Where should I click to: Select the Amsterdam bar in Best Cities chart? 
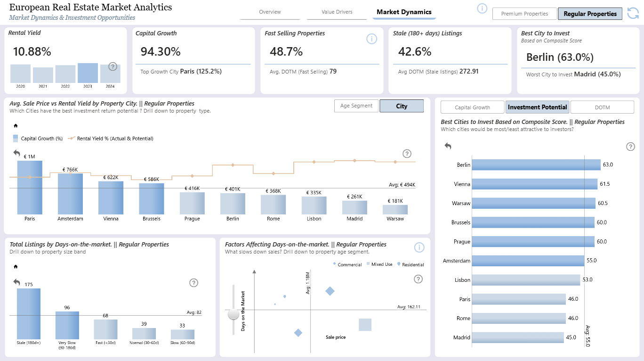(528, 260)
